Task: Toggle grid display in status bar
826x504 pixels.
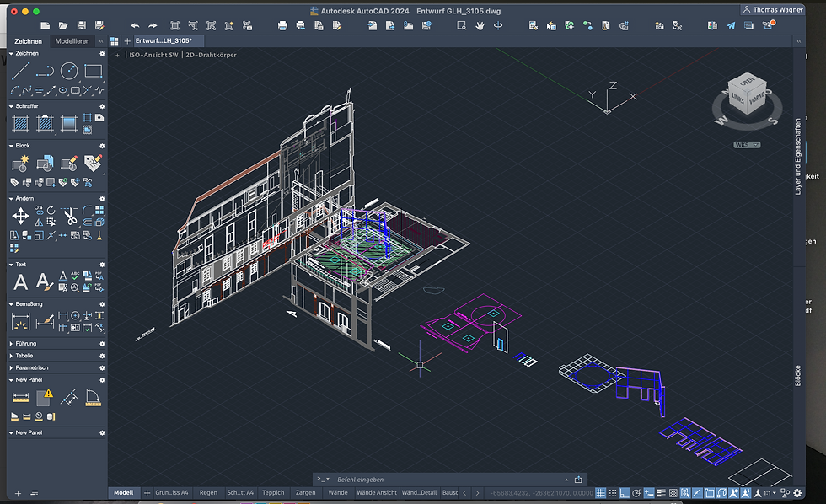Action: click(600, 493)
